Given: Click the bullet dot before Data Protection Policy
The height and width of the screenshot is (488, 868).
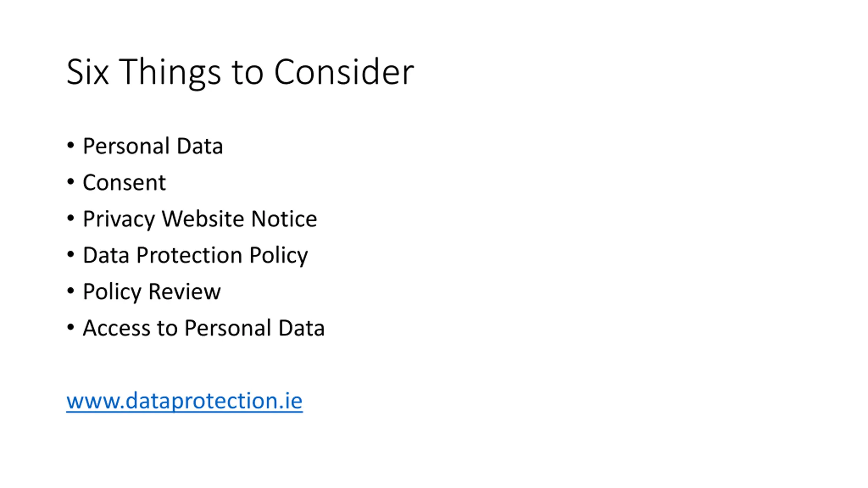Looking at the screenshot, I should pos(71,255).
